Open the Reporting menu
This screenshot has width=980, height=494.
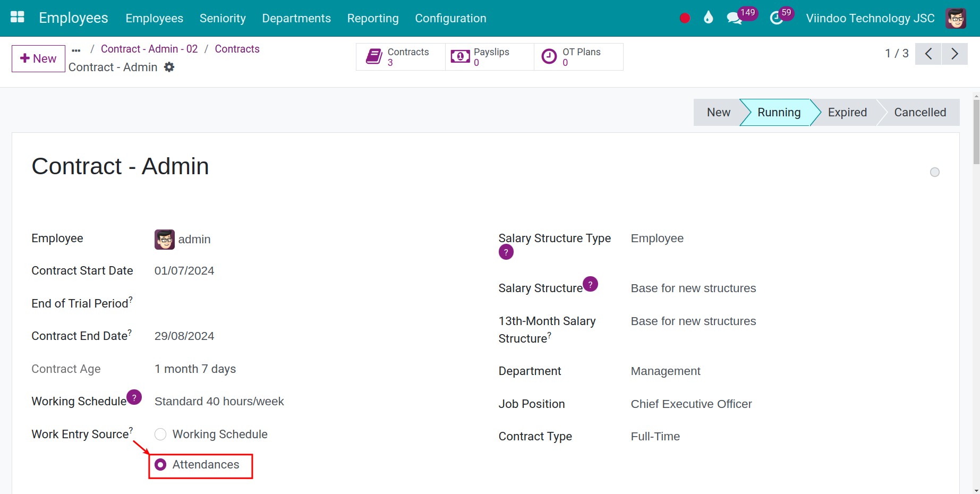coord(373,18)
